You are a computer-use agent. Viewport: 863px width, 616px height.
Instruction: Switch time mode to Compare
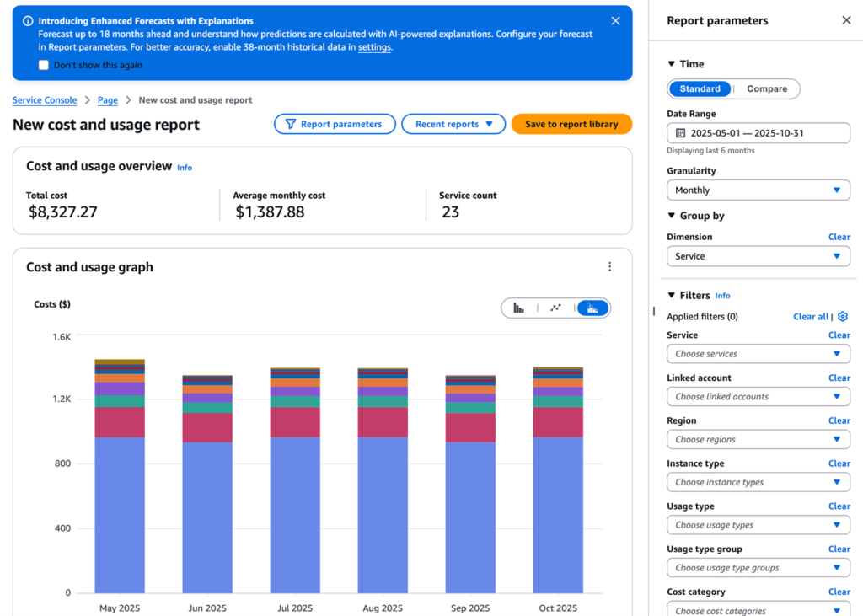click(767, 88)
